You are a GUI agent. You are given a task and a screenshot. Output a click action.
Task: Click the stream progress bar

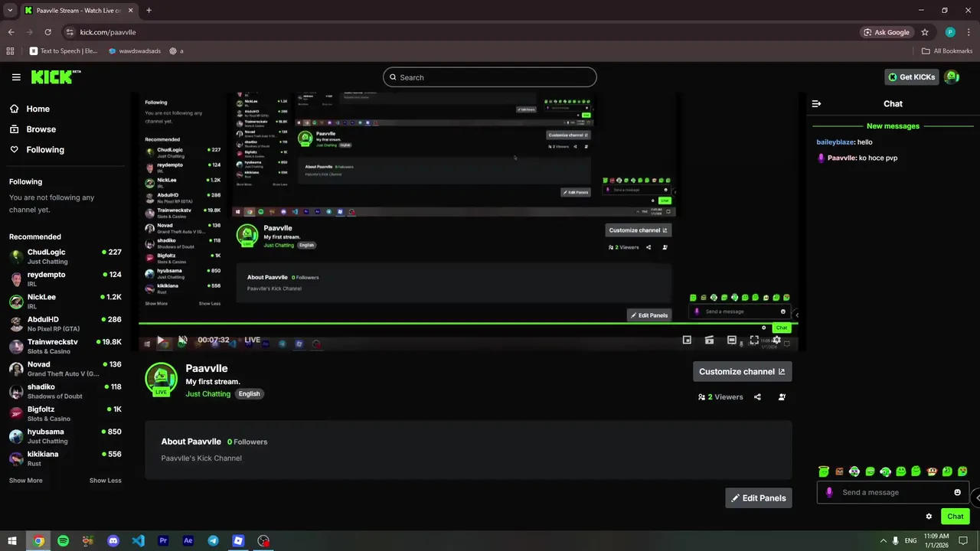click(468, 323)
